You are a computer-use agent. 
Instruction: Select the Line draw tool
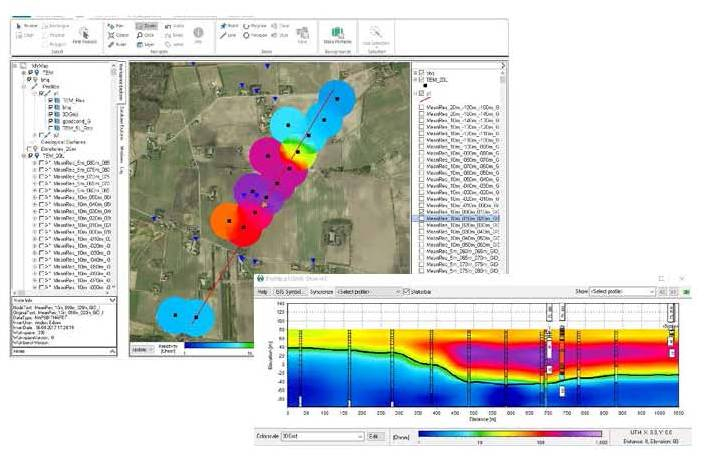tap(228, 35)
